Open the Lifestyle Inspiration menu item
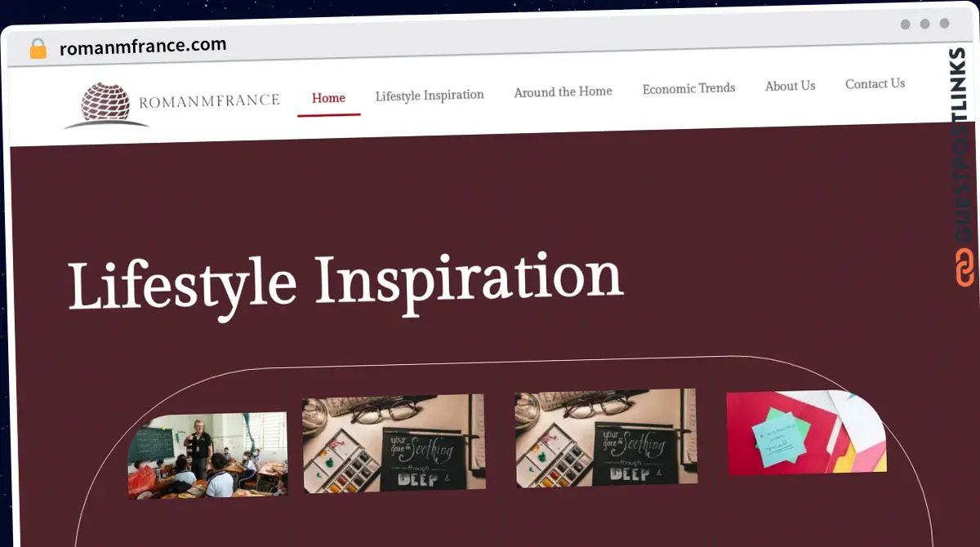980x547 pixels. click(430, 96)
